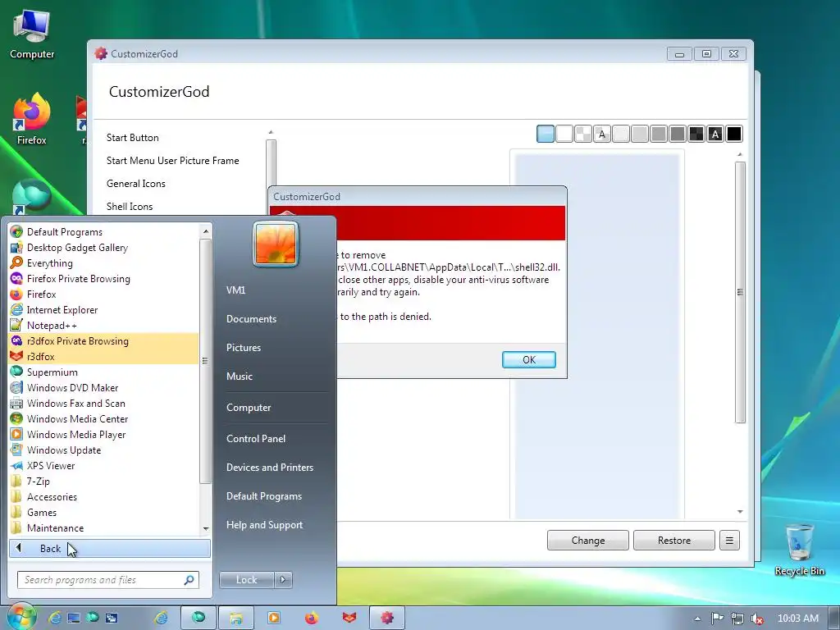Image resolution: width=840 pixels, height=630 pixels.
Task: Open XPS Viewer
Action: point(103,465)
